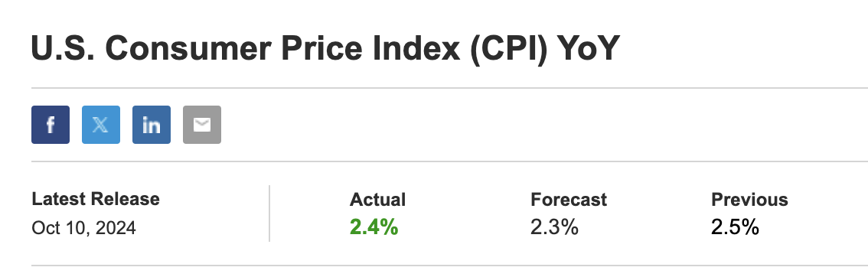Select the "Latest Release" label

pyautogui.click(x=96, y=199)
